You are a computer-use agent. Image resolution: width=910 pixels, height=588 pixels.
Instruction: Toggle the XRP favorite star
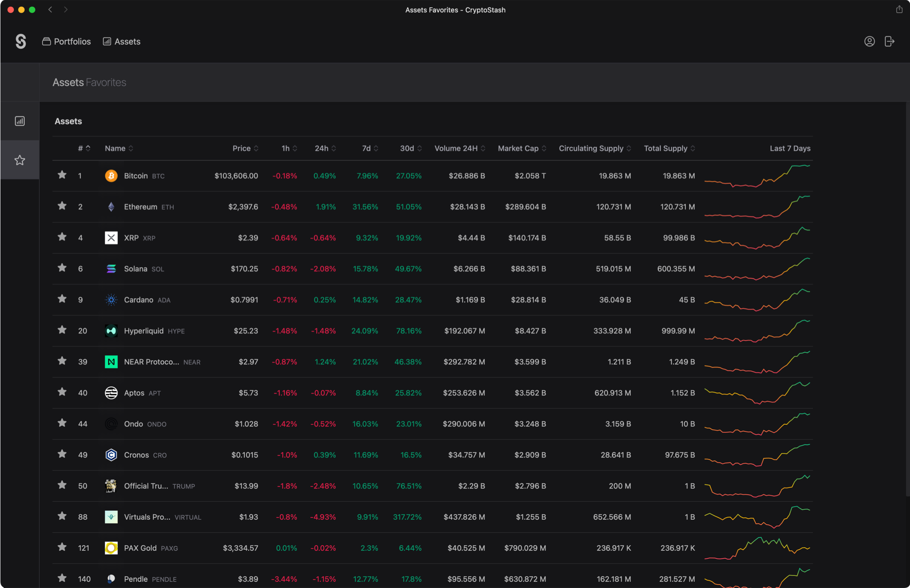click(62, 236)
